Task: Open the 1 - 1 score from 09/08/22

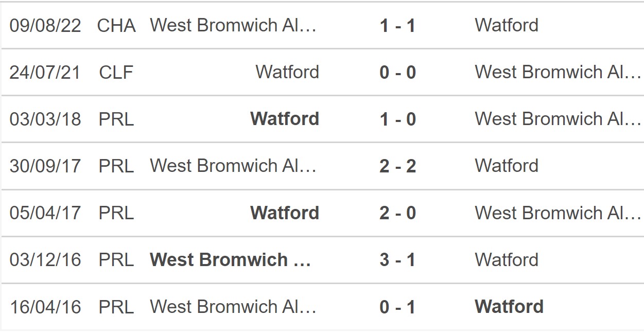Action: coord(397,25)
